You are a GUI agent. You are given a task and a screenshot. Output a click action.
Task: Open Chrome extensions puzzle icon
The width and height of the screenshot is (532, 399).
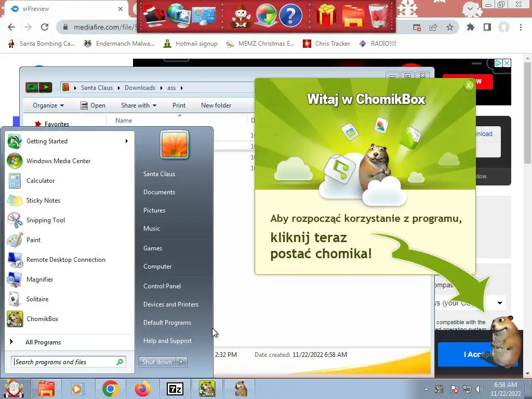pyautogui.click(x=471, y=27)
